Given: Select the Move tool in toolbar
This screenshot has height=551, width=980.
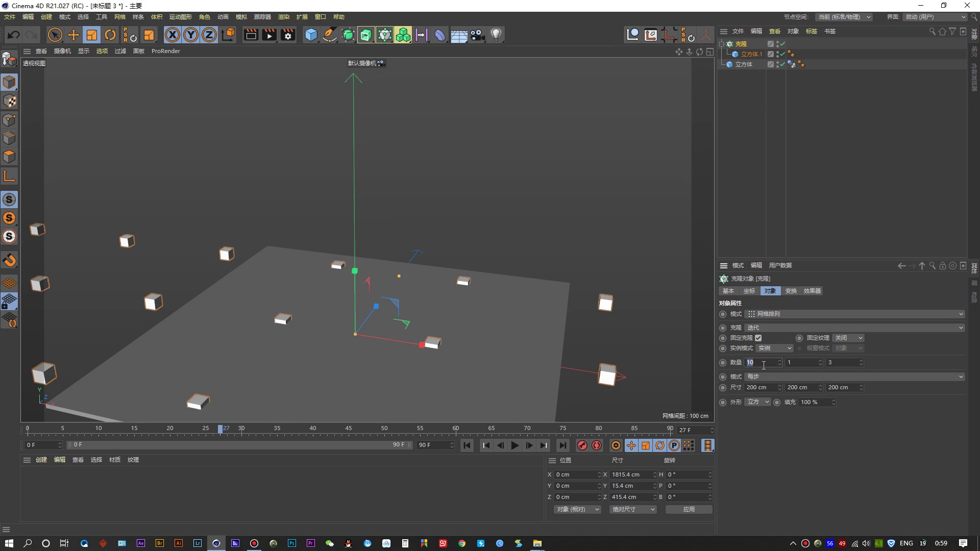Looking at the screenshot, I should point(73,35).
